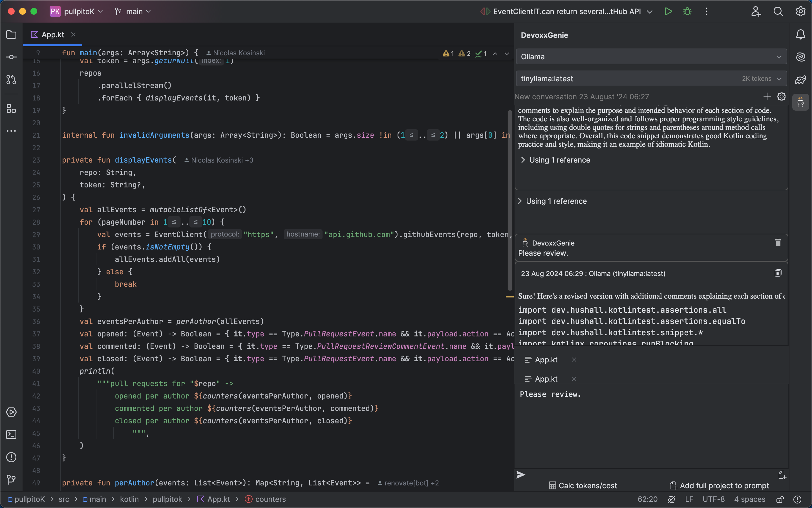This screenshot has height=508, width=812.
Task: Change 4 spaces indent setting
Action: pyautogui.click(x=750, y=499)
